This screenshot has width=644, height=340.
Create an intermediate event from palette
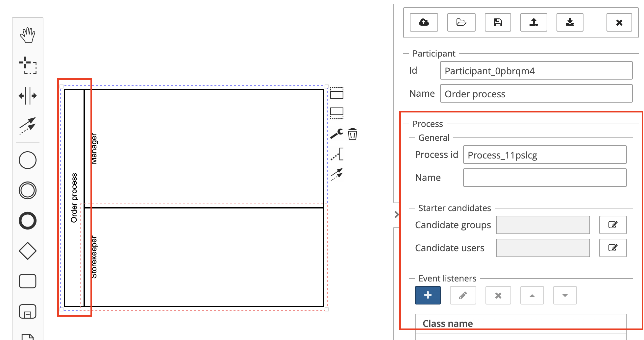pos(28,190)
